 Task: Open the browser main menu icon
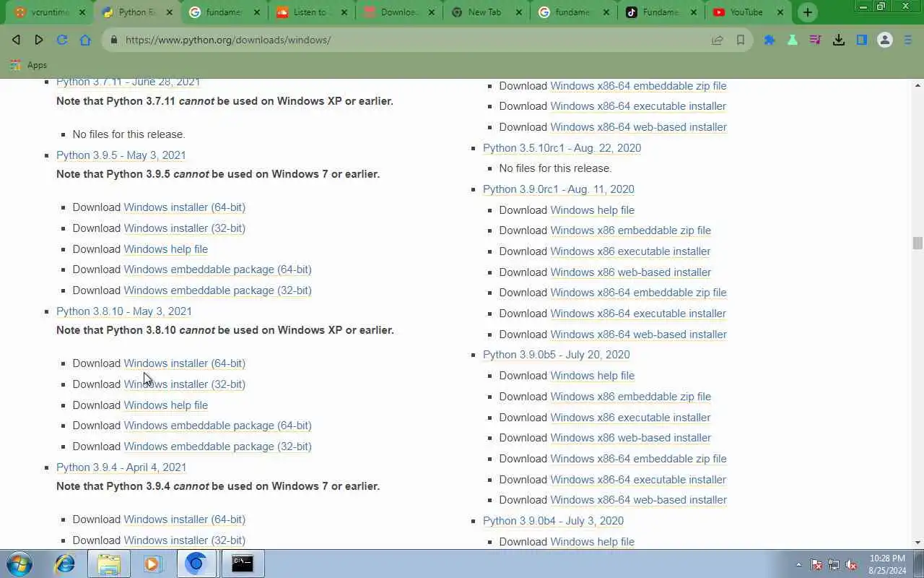pos(908,40)
